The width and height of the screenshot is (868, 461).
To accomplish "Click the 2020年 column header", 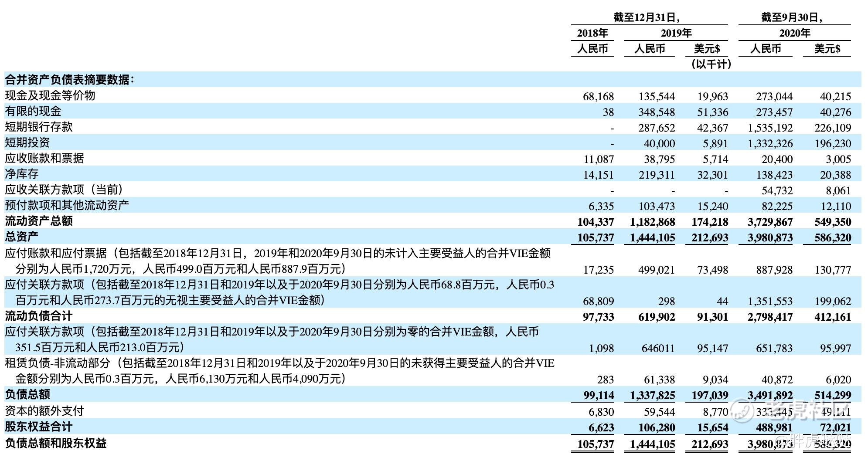I will (x=795, y=33).
